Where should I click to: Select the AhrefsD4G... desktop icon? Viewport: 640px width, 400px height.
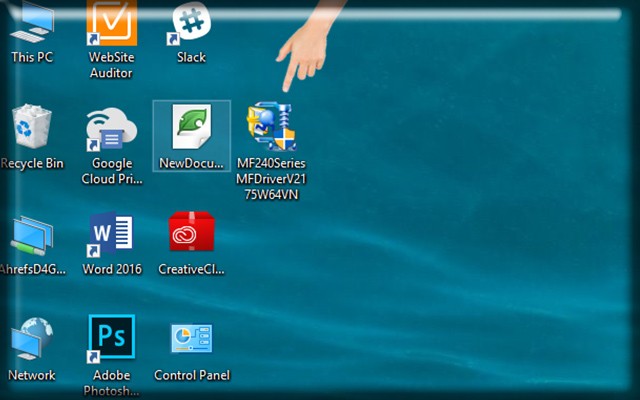32,236
